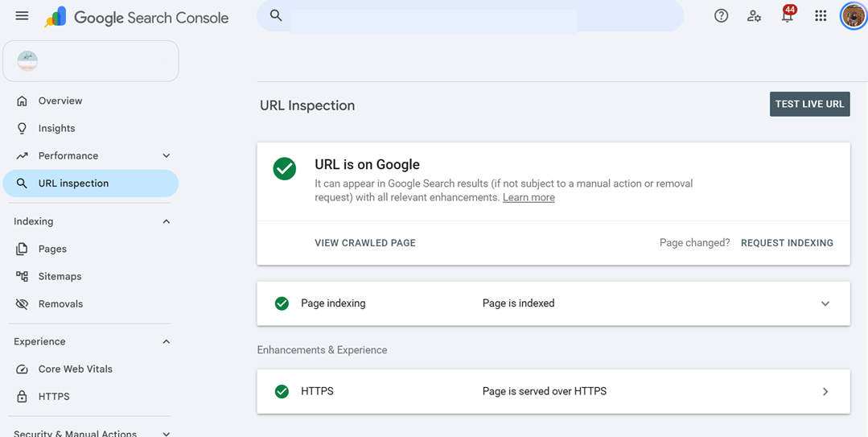Open Pages report in sidebar
Viewport: 868px width, 437px height.
[91, 249]
